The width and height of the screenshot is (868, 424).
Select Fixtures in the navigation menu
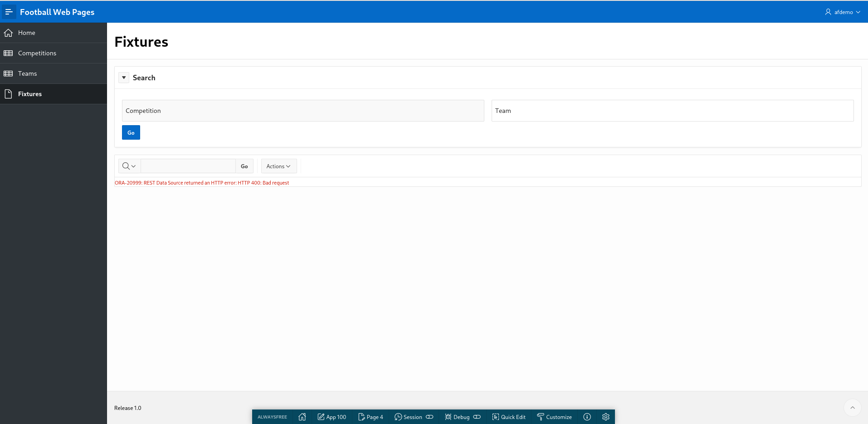click(30, 94)
